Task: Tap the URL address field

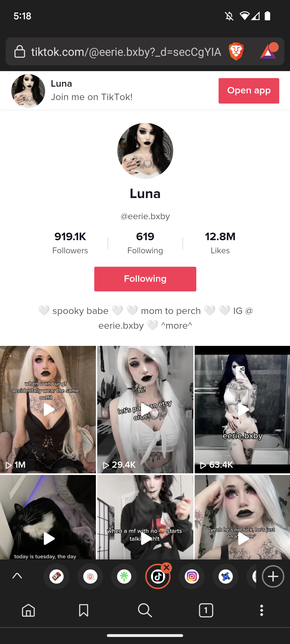Action: click(x=126, y=52)
